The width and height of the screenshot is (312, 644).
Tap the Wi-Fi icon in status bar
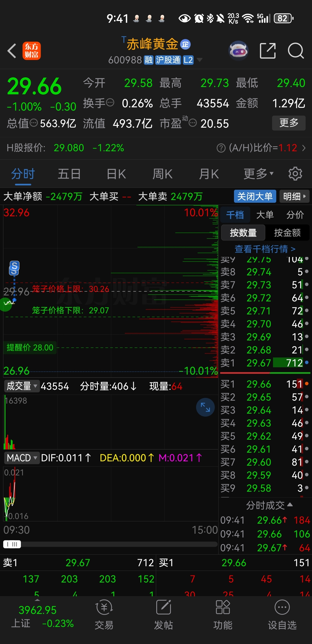(x=248, y=18)
